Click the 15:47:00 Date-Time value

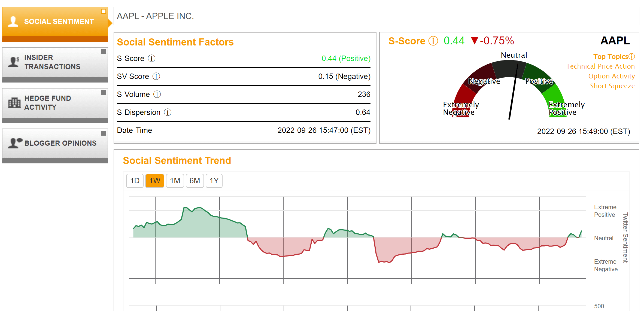point(324,130)
